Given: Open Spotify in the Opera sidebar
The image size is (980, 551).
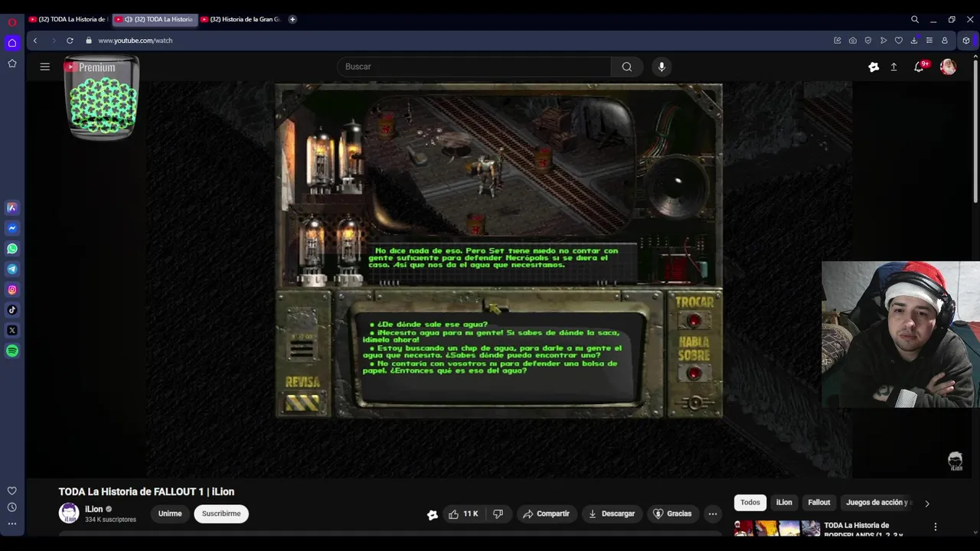Looking at the screenshot, I should (x=12, y=351).
